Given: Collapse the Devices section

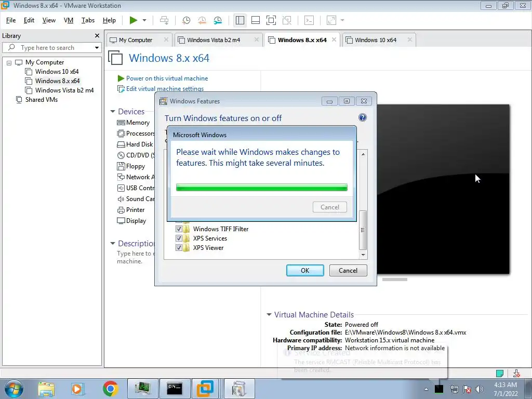Looking at the screenshot, I should [x=113, y=112].
